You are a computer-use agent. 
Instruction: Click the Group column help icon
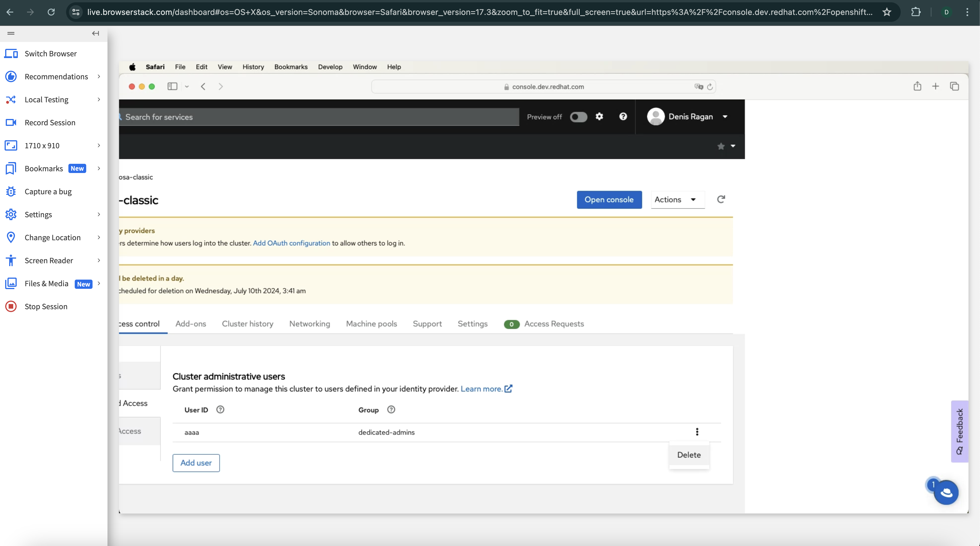(x=391, y=410)
